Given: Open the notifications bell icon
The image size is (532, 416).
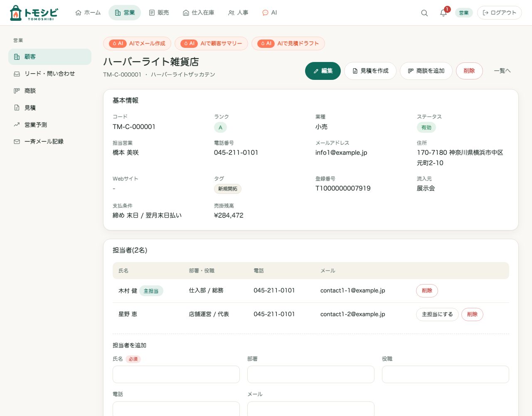Looking at the screenshot, I should tap(443, 13).
